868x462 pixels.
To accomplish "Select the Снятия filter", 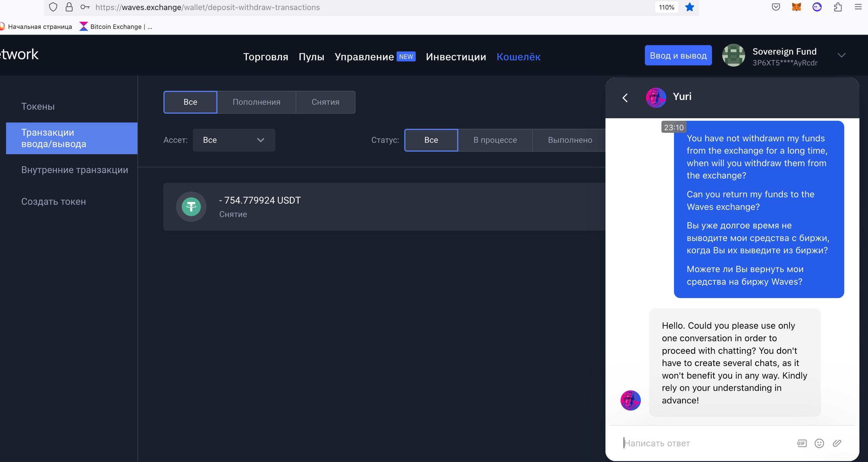I will [x=325, y=102].
